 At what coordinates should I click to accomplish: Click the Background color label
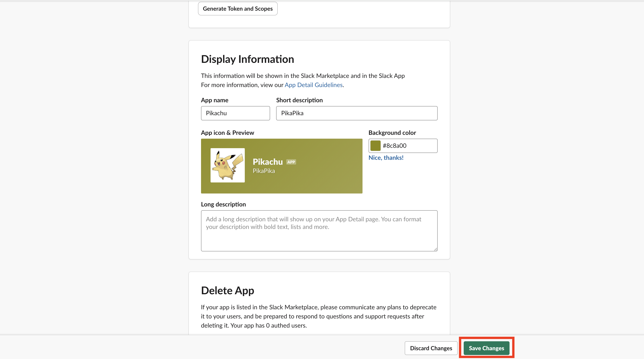(x=392, y=133)
